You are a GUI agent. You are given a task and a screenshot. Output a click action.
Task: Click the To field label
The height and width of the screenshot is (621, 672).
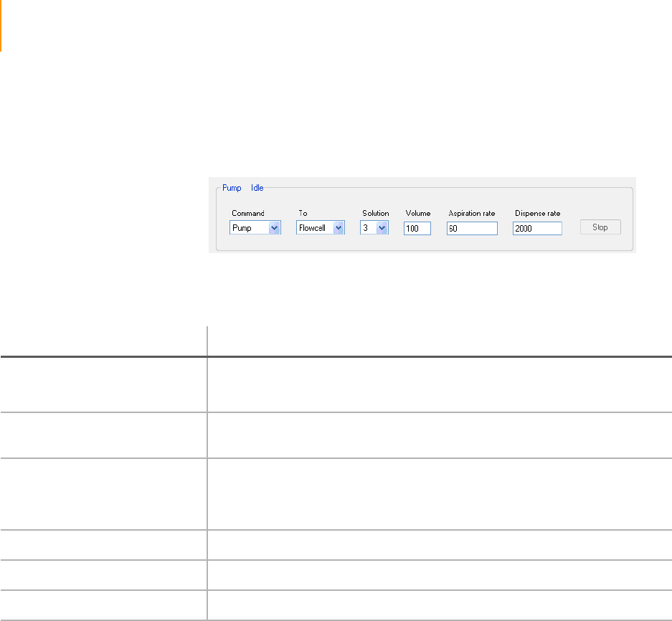pyautogui.click(x=302, y=214)
